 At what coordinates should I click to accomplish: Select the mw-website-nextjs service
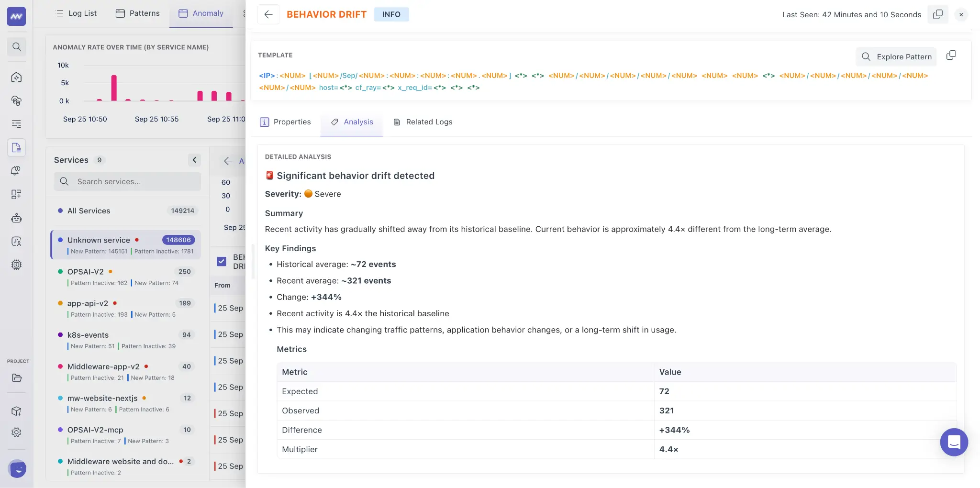126,403
